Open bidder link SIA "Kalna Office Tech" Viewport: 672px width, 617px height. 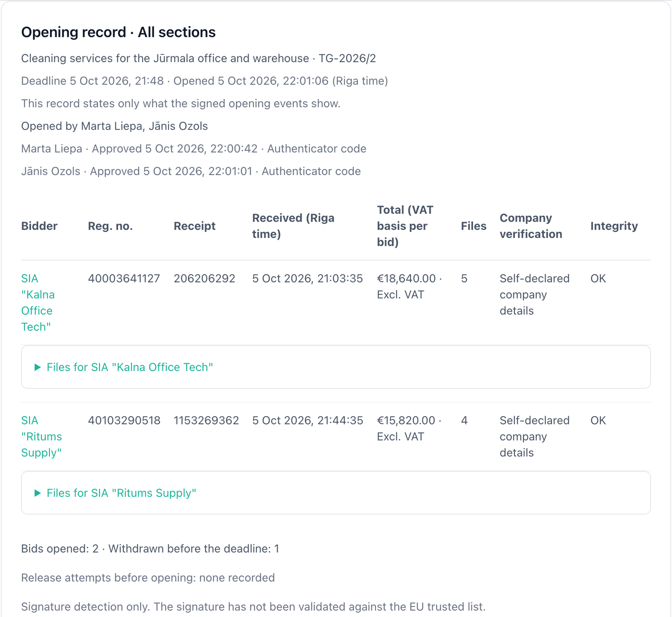[x=38, y=303]
